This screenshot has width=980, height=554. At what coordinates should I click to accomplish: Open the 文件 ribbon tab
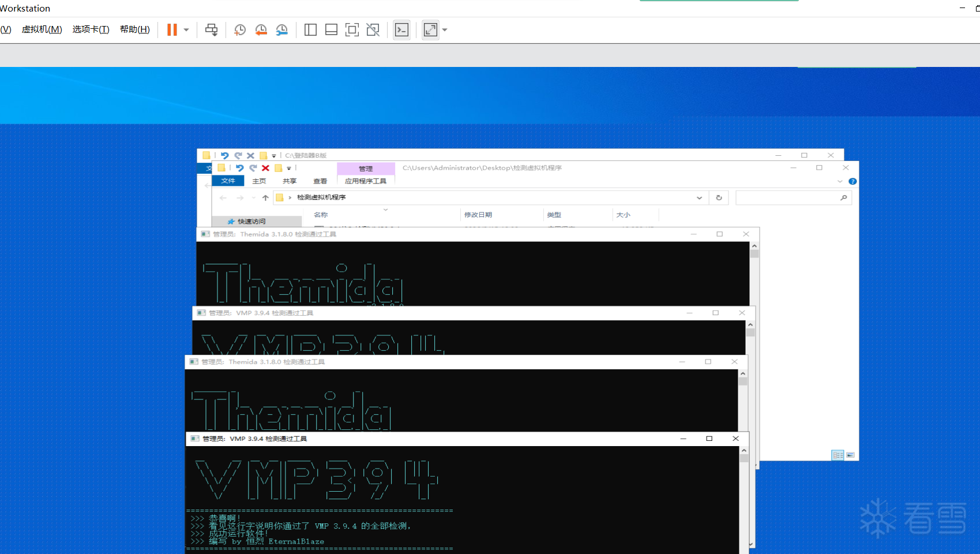228,181
